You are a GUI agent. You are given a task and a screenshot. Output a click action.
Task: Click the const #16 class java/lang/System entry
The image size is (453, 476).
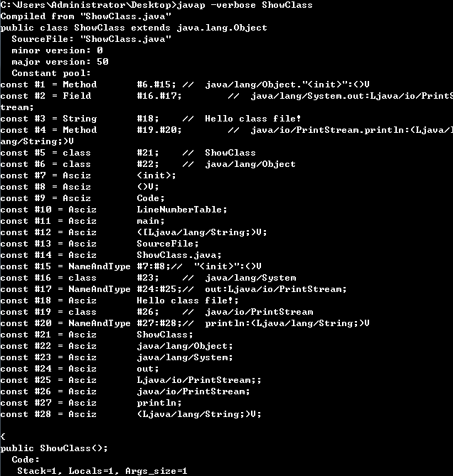48,278
